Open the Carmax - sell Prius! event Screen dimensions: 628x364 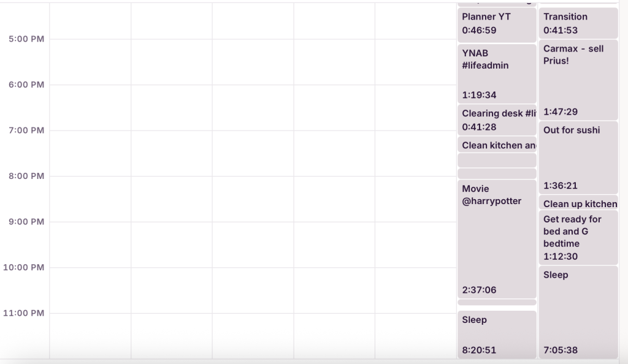(578, 80)
